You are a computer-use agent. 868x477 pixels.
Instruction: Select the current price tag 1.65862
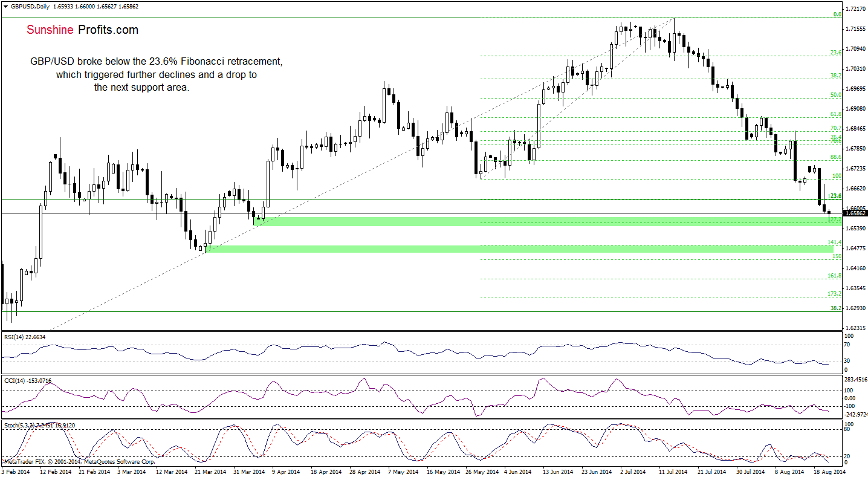[x=856, y=213]
